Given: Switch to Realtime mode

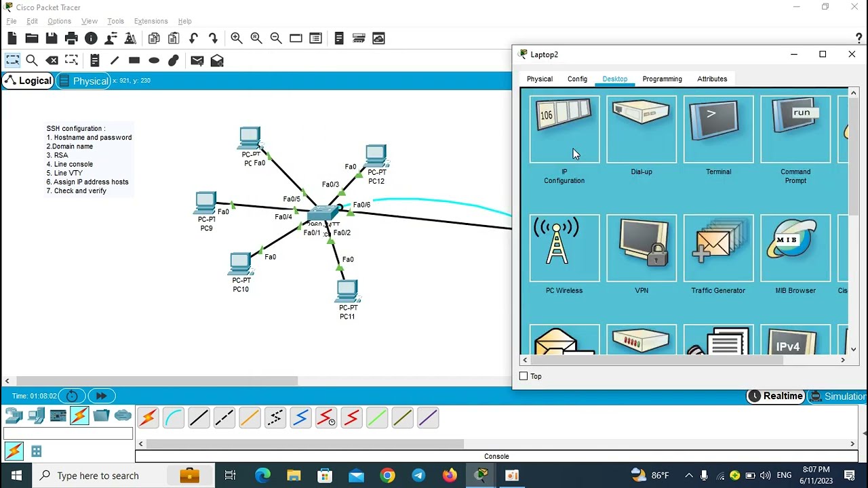Looking at the screenshot, I should 776,396.
